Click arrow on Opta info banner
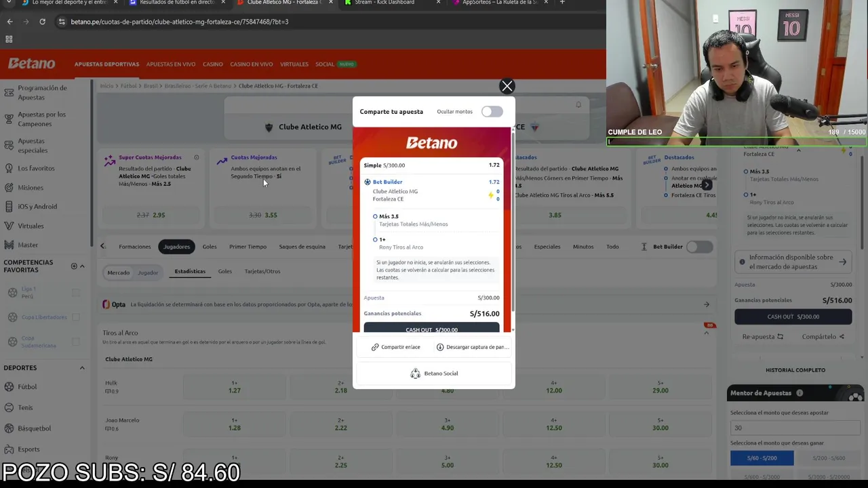The image size is (868, 488). pyautogui.click(x=706, y=304)
